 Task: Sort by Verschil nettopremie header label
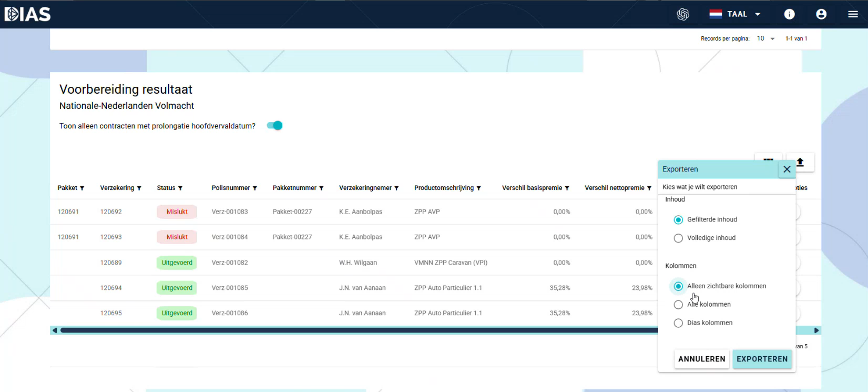[615, 188]
